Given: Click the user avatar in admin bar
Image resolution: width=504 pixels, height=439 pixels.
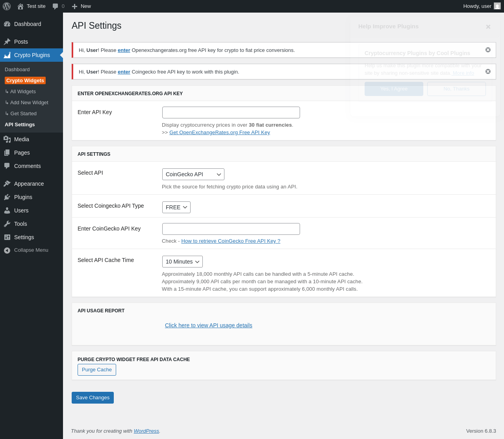Looking at the screenshot, I should point(497,6).
